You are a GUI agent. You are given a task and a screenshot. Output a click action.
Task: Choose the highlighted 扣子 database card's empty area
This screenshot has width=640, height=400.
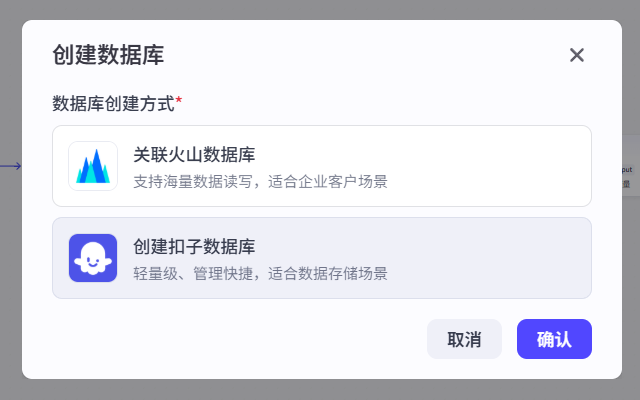pos(490,258)
